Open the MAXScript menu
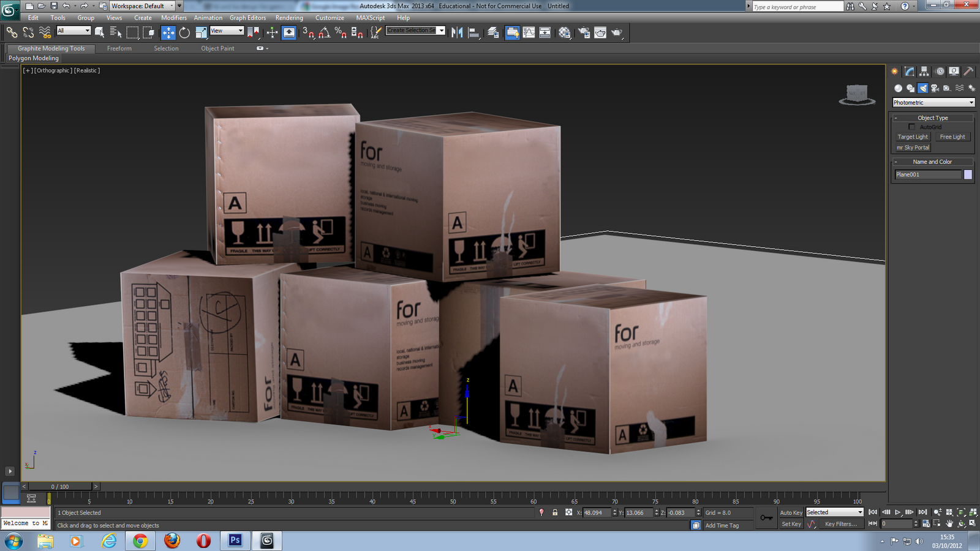980x551 pixels. pos(371,18)
